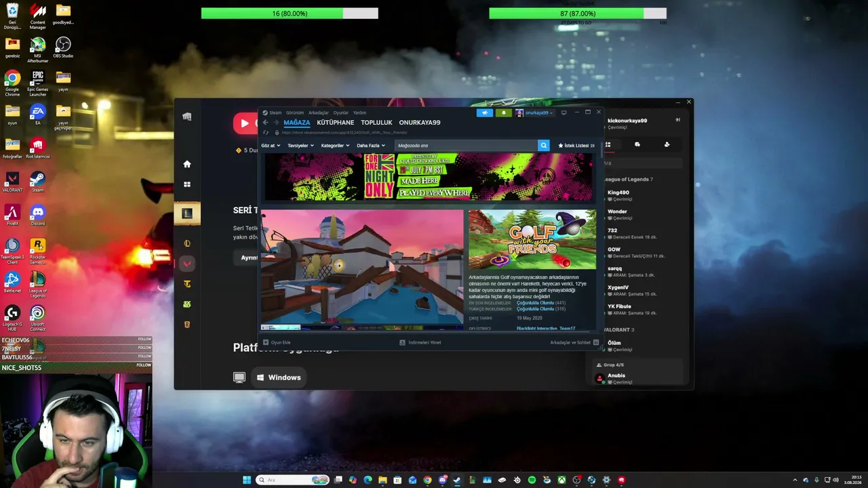Open Rockstar Games desktop shortcut

pyautogui.click(x=38, y=251)
